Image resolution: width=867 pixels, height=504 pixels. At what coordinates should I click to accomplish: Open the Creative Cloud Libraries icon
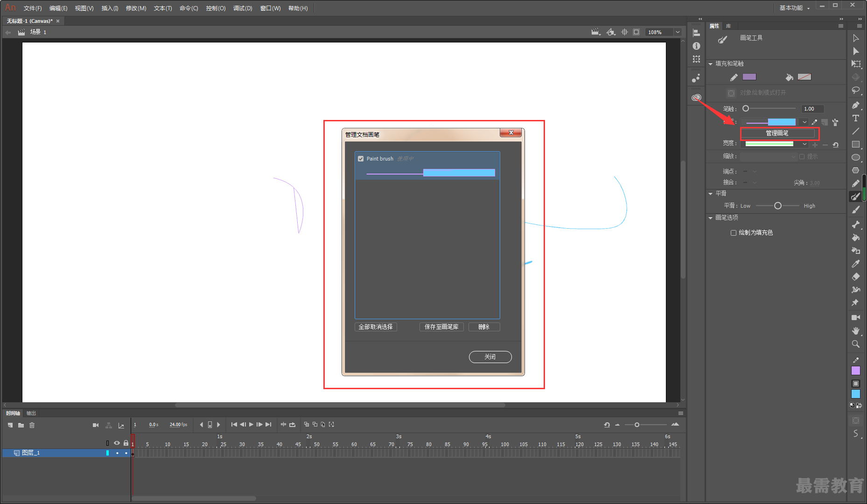coord(696,98)
